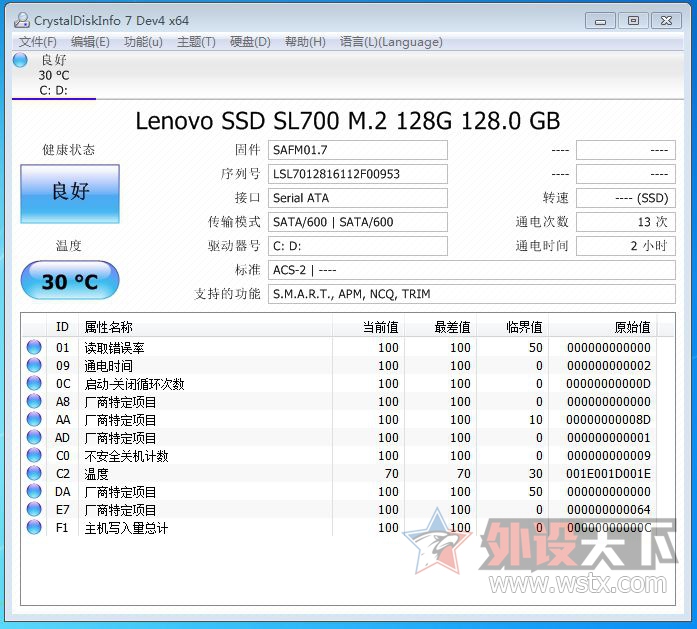Select the 读取错误率 attribute name
Image resolution: width=697 pixels, height=629 pixels.
tap(114, 348)
